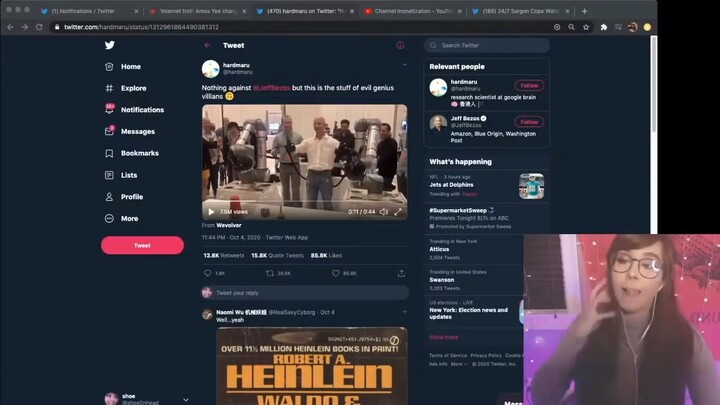Open the Atticus trending topic
Screen dimensions: 720x405
[x=439, y=249]
